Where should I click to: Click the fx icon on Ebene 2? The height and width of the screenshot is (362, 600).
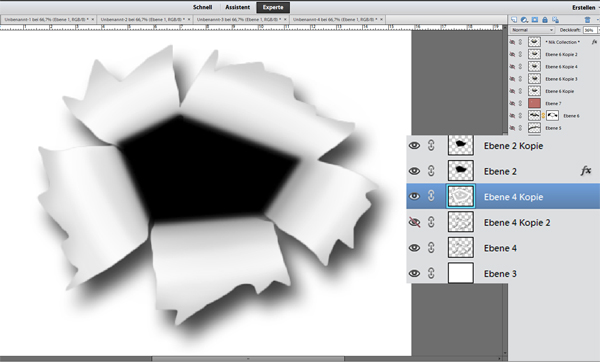[585, 171]
